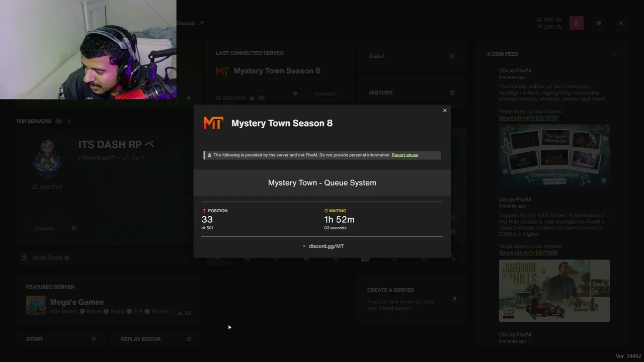
Task: Open the settings gear in the top bar
Action: pos(599,23)
